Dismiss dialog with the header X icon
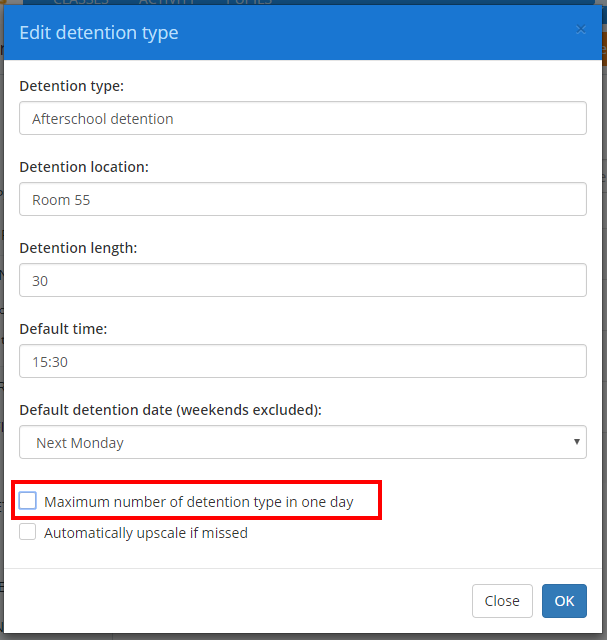Viewport: 607px width, 640px height. [x=581, y=29]
